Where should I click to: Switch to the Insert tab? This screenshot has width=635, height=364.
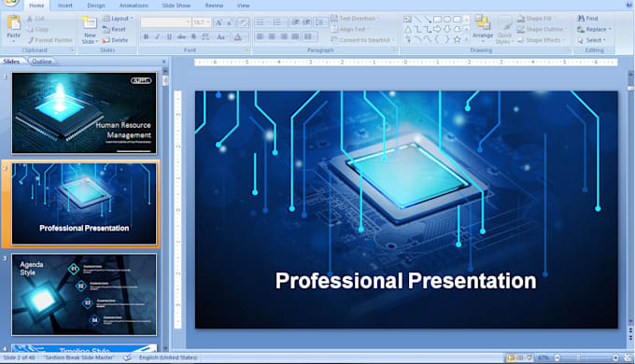64,6
